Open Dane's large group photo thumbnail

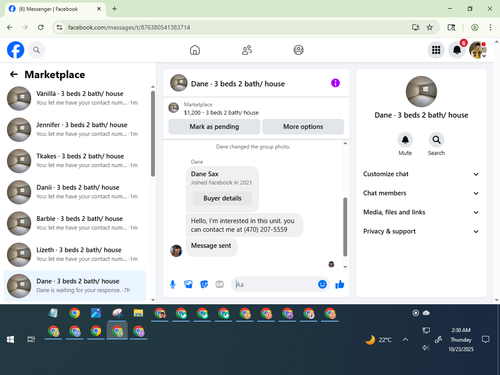tap(421, 92)
